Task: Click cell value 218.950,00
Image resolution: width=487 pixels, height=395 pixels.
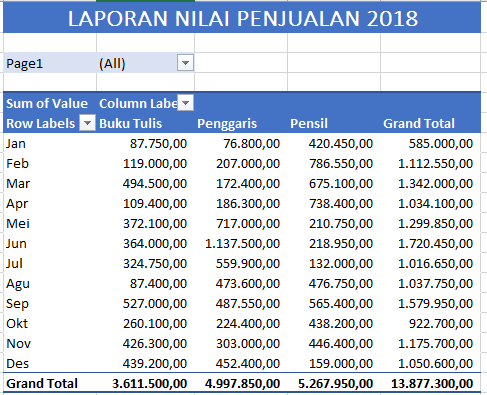Action: point(341,244)
